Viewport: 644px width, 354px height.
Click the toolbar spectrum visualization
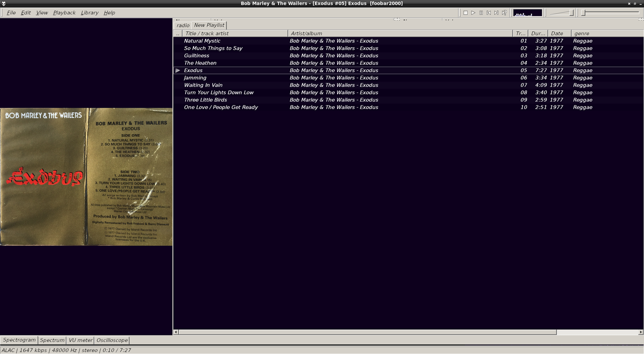coord(527,13)
